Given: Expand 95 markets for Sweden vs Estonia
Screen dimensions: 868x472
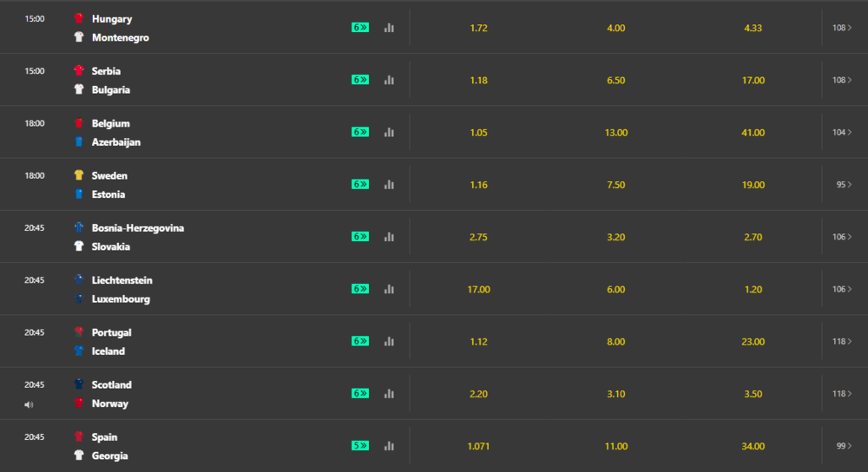Looking at the screenshot, I should [x=844, y=184].
